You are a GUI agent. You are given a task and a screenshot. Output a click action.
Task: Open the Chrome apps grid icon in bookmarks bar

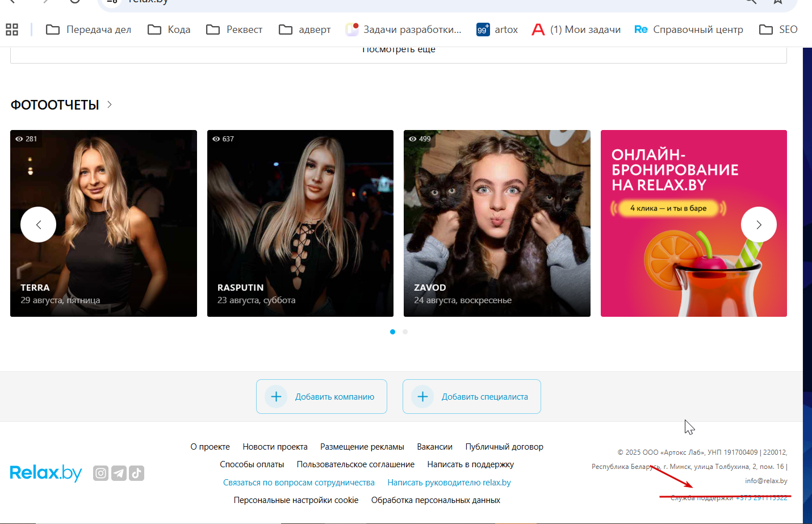pyautogui.click(x=12, y=30)
